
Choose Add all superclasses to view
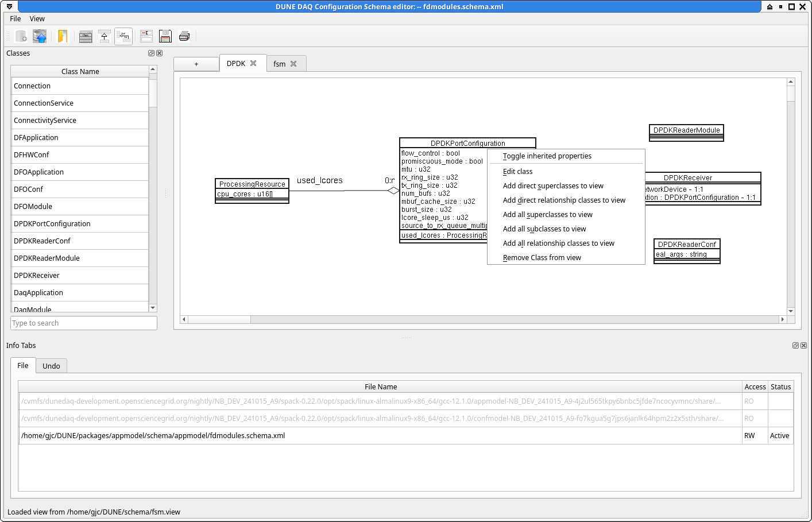[566, 215]
